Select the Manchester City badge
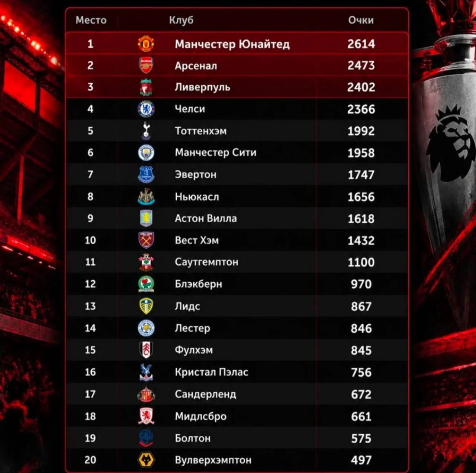This screenshot has width=476, height=473. (146, 153)
